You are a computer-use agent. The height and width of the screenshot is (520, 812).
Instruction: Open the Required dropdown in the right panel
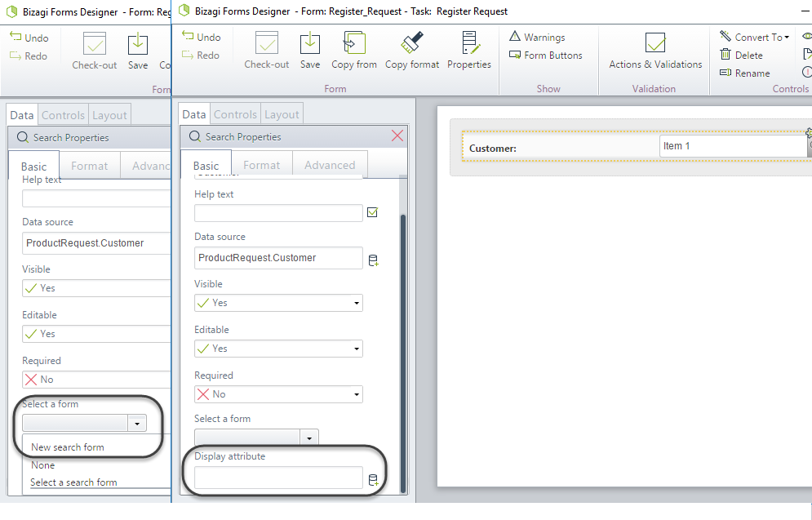pyautogui.click(x=278, y=394)
